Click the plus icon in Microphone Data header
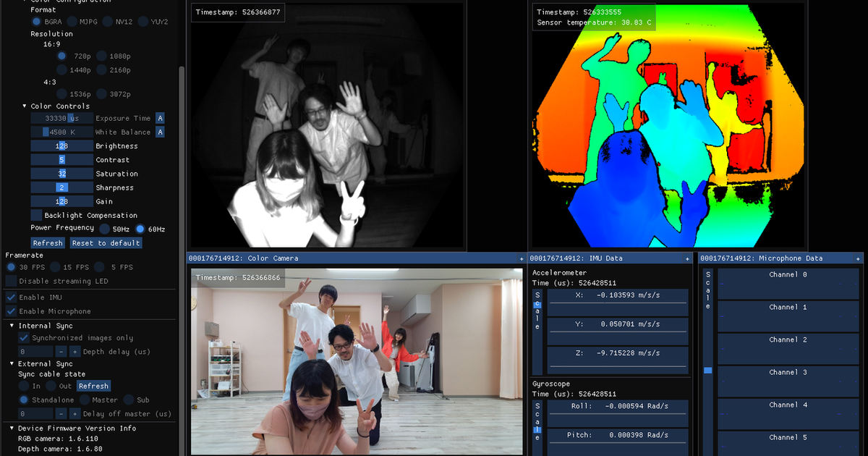This screenshot has width=868, height=456. (859, 258)
